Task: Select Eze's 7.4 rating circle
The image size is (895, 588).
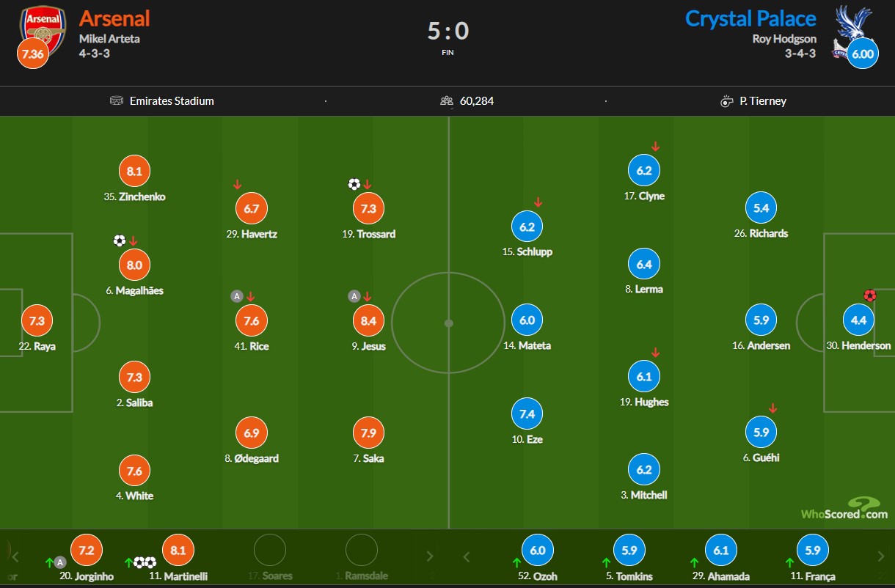Action: [x=527, y=414]
